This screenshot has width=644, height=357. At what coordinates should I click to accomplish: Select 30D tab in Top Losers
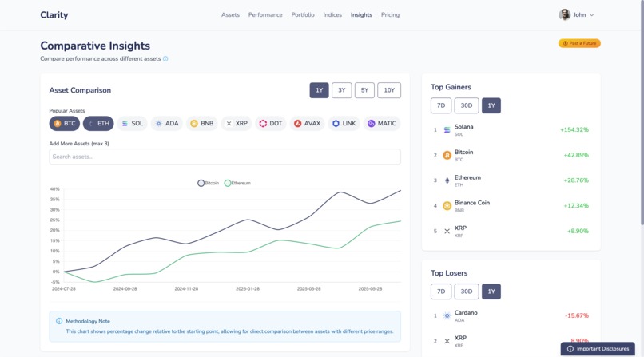[x=466, y=292]
